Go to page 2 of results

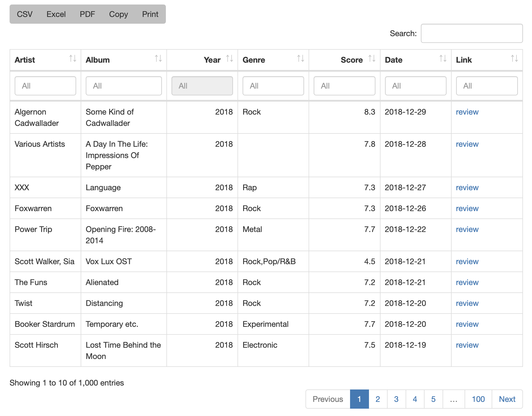coord(378,399)
